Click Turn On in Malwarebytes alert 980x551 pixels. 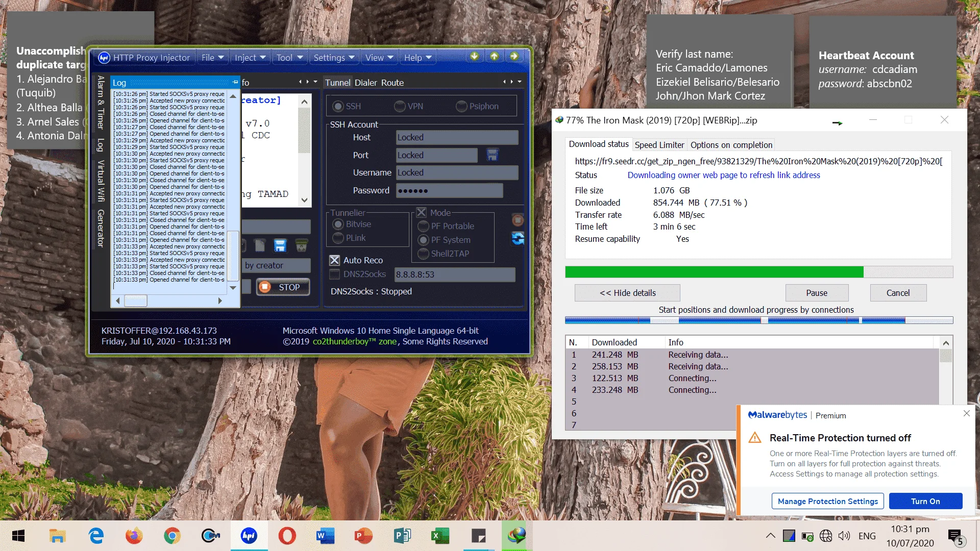pos(925,501)
